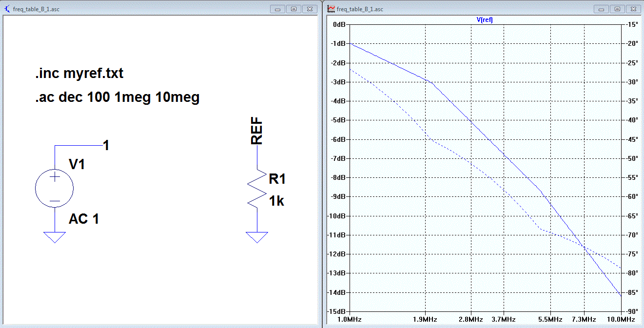The image size is (644, 328).
Task: Close the plot window
Action: pos(633,9)
